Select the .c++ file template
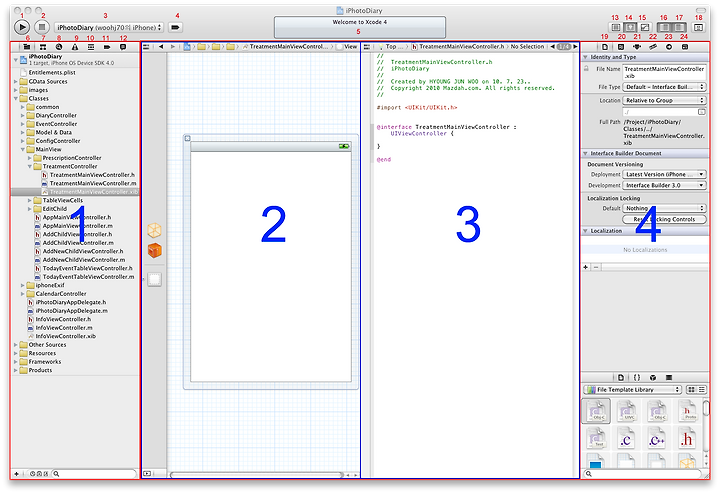 656,438
